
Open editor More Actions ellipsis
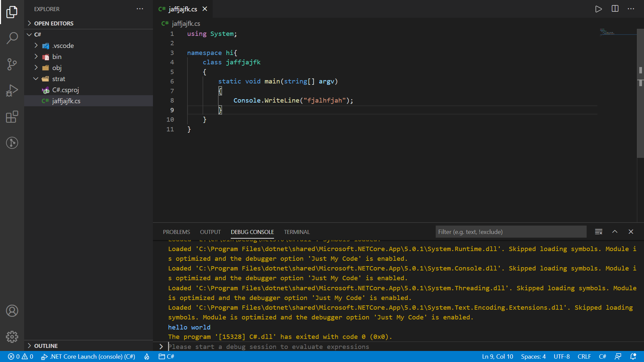[631, 9]
